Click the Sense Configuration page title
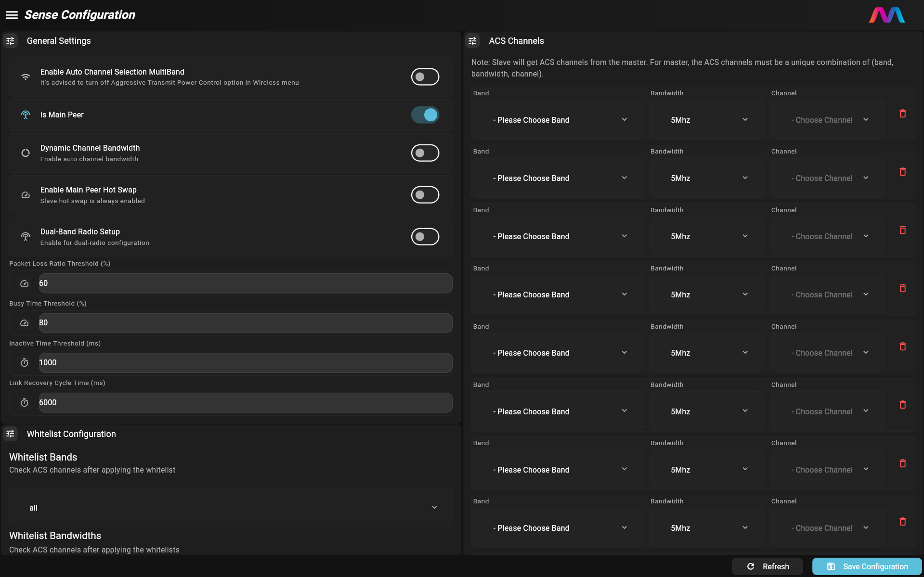The height and width of the screenshot is (577, 924). click(x=80, y=15)
